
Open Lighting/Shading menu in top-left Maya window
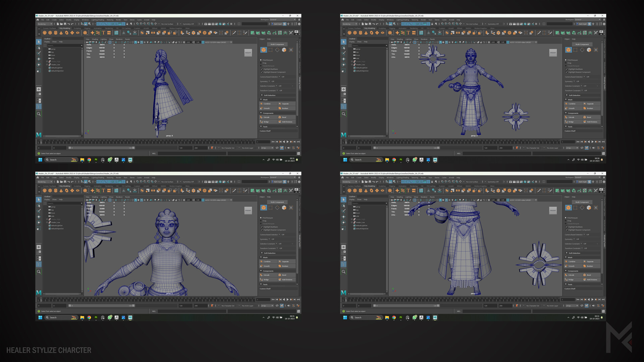tap(98, 20)
